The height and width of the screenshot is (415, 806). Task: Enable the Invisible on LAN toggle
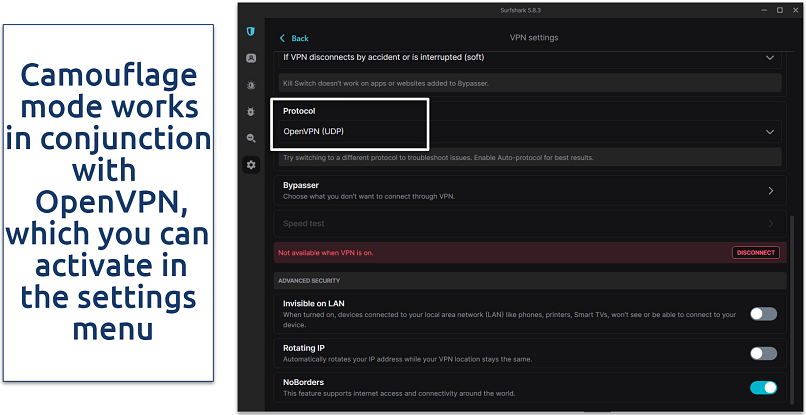pos(763,314)
